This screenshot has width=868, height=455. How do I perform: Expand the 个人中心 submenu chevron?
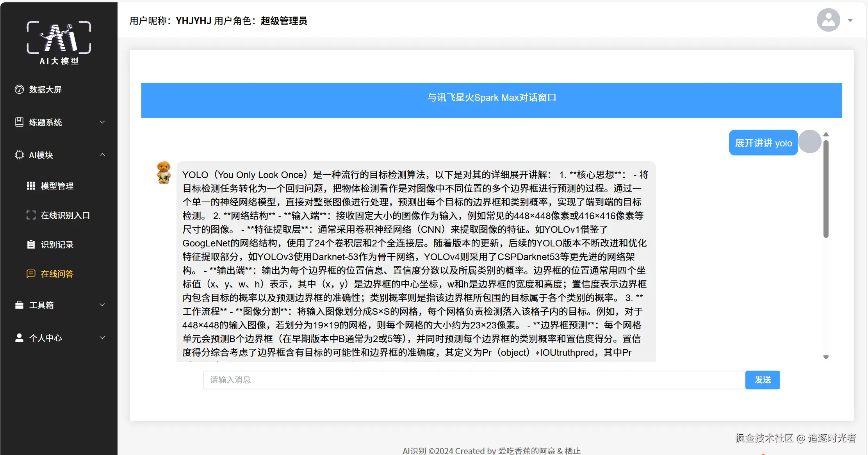pos(102,338)
